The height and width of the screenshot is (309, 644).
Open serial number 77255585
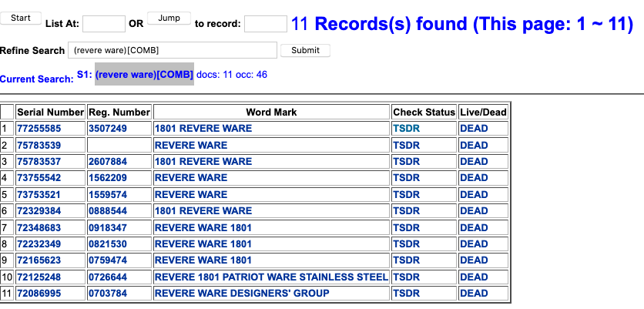(x=39, y=129)
